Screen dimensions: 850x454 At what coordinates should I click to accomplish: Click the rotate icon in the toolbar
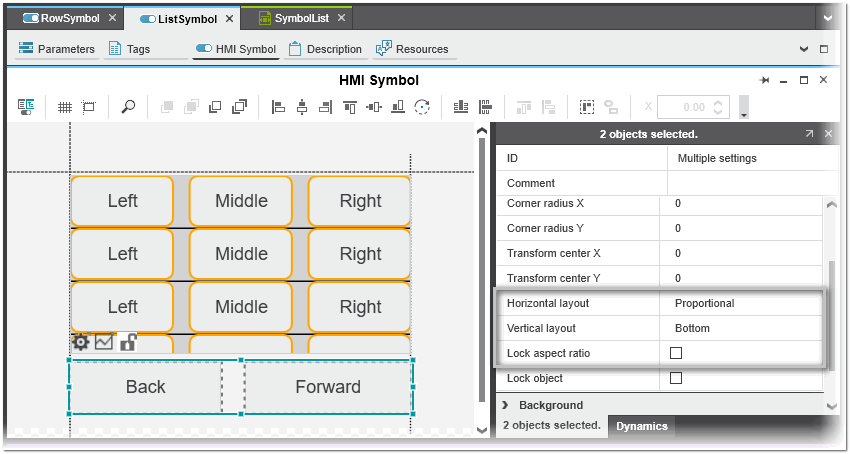point(422,107)
